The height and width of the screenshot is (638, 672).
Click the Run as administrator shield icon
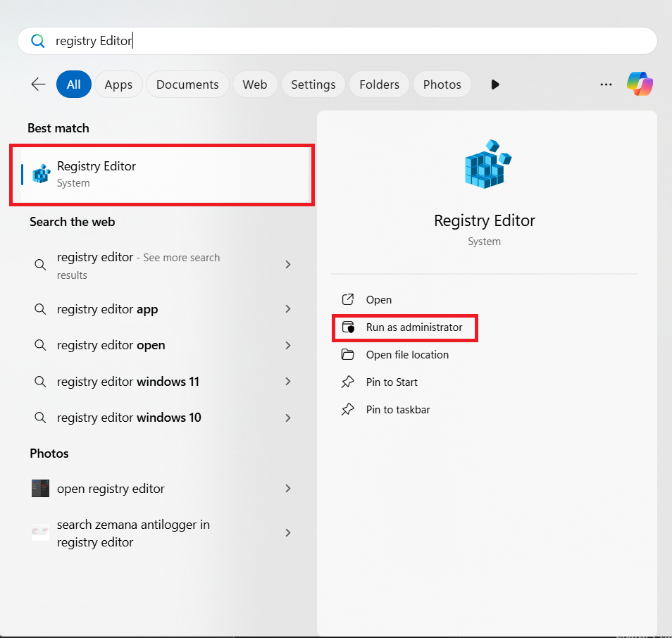pyautogui.click(x=348, y=327)
